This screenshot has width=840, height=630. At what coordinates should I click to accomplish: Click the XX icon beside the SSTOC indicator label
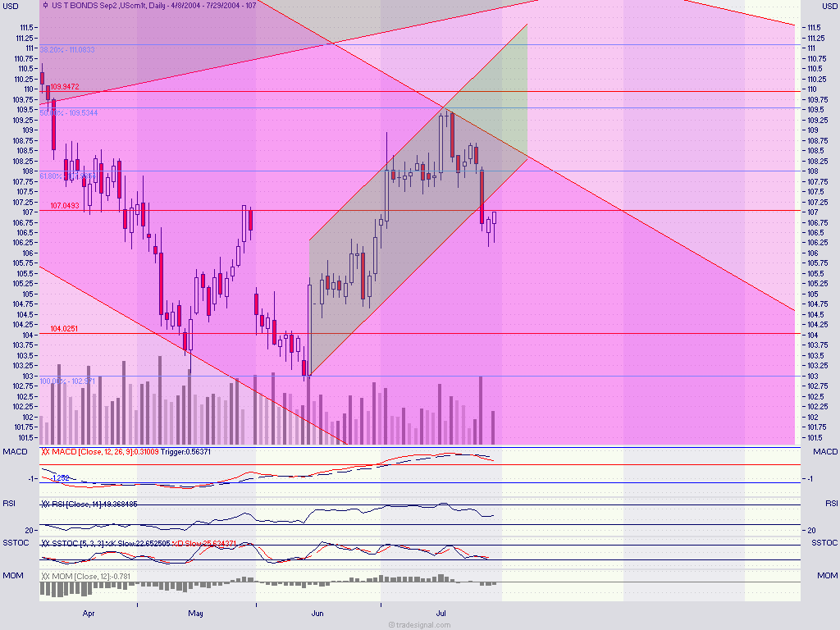[47, 542]
